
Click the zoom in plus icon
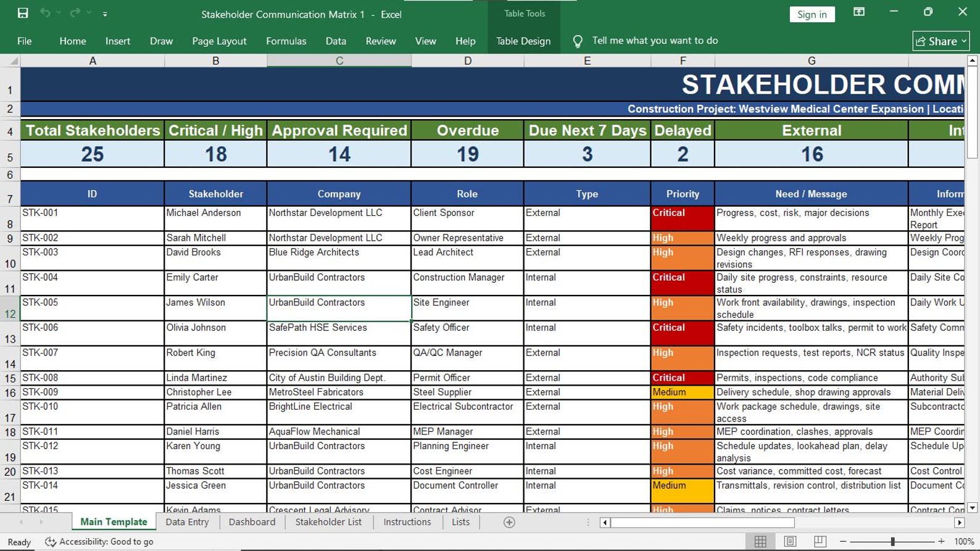coord(941,541)
